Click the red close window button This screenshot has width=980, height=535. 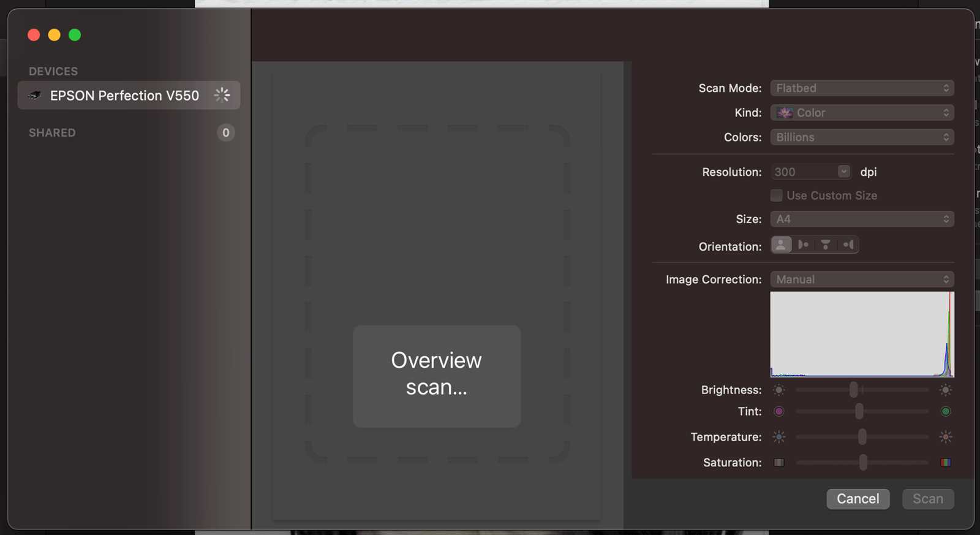34,35
